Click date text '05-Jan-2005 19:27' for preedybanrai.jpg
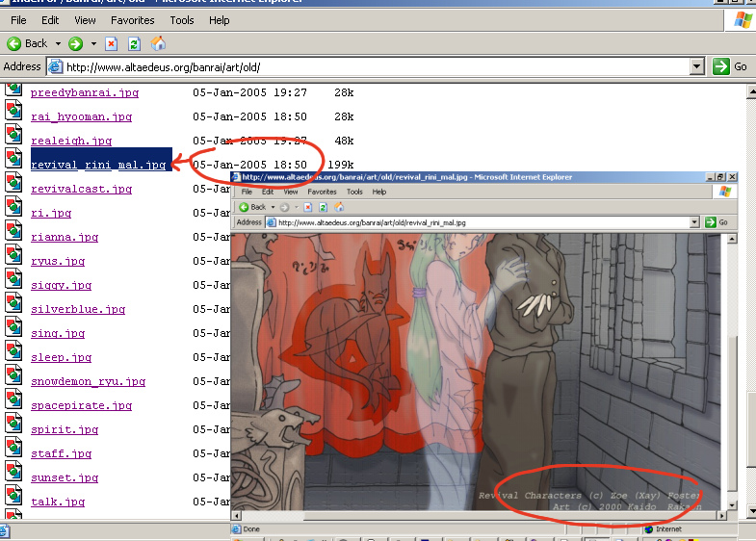This screenshot has height=541, width=756. (249, 92)
